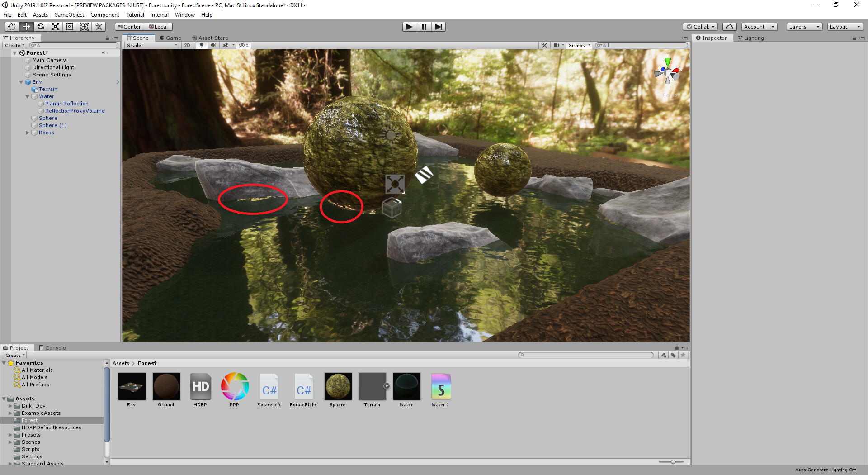Toggle scene audio speaker icon
The width and height of the screenshot is (868, 475).
coord(213,45)
